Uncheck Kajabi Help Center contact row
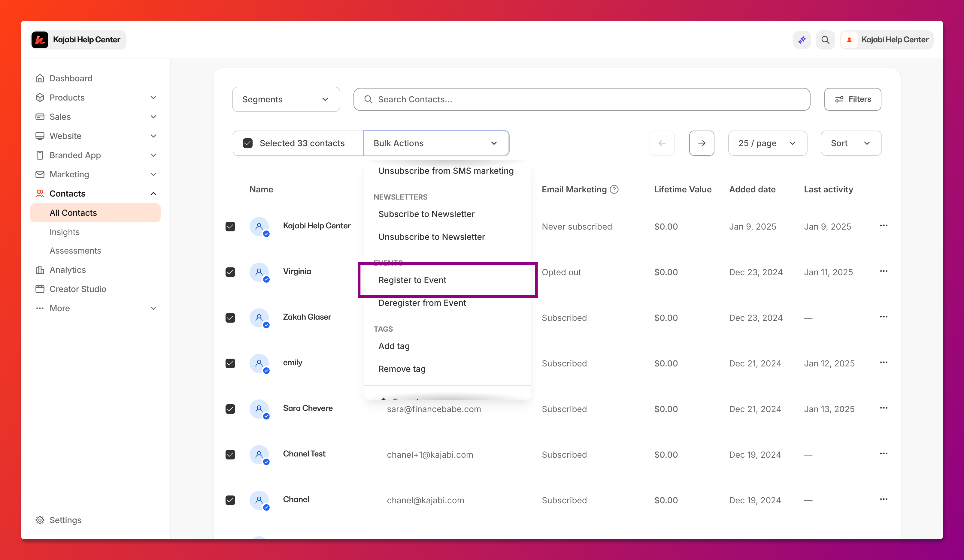Image resolution: width=964 pixels, height=560 pixels. (230, 227)
